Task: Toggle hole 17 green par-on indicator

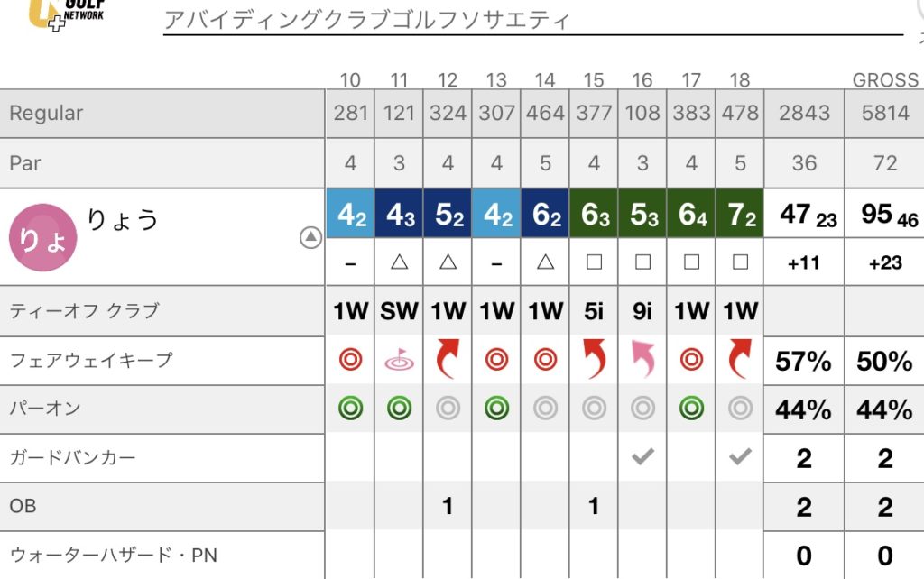Action: coord(691,408)
